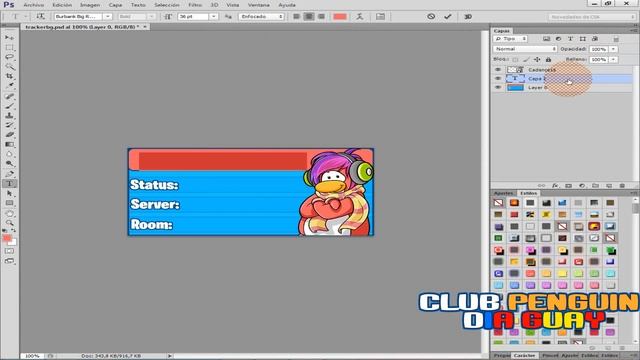Open the Filtro menu
The height and width of the screenshot is (360, 640).
point(195,5)
